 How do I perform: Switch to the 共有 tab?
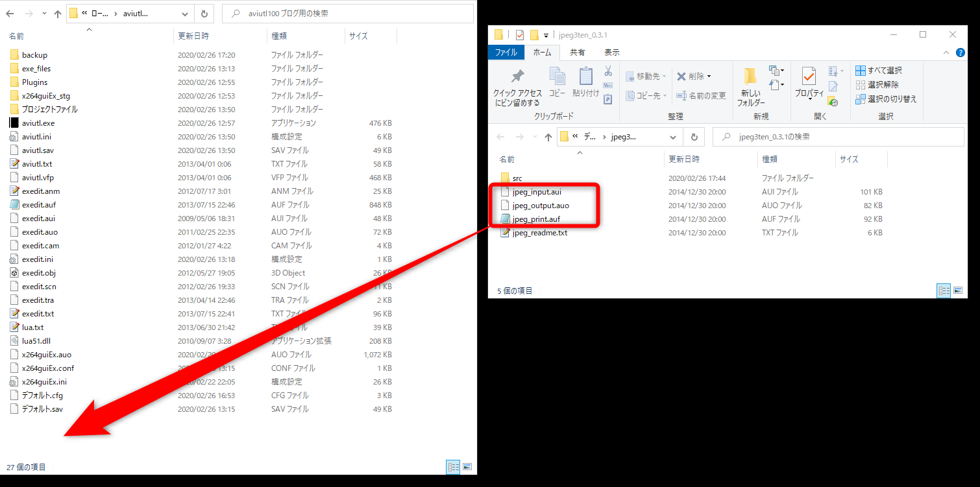577,53
